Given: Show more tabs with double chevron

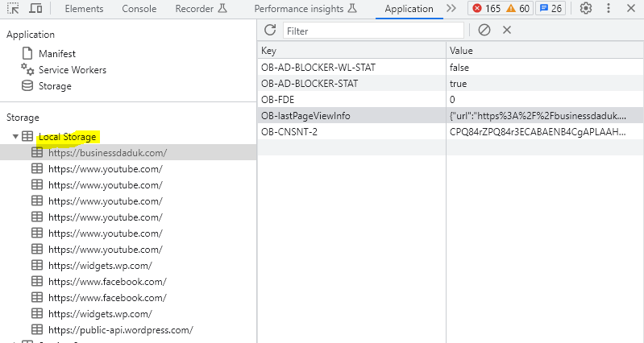Looking at the screenshot, I should 451,9.
